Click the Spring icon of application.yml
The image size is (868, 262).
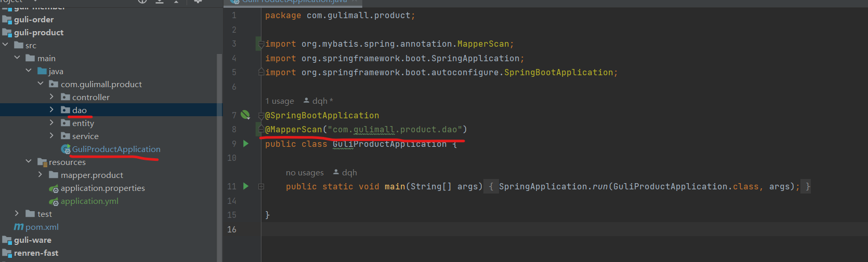(54, 201)
